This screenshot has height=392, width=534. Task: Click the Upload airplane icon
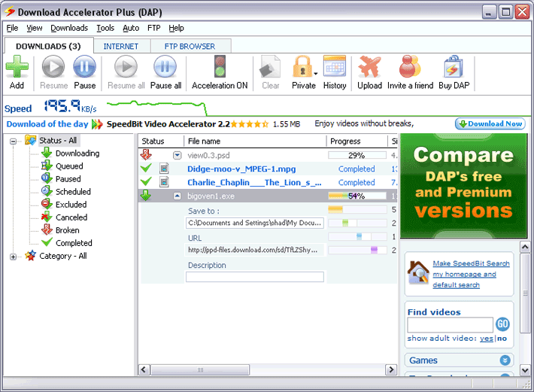coord(369,67)
